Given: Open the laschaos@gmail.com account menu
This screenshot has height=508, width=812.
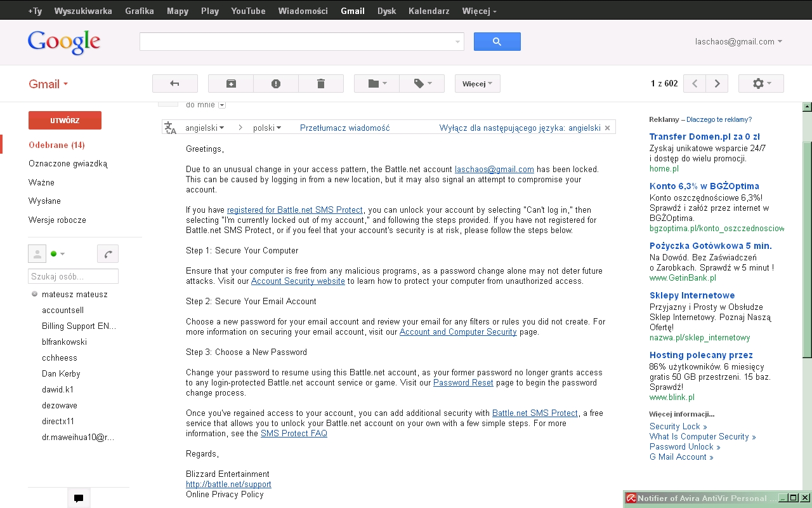Looking at the screenshot, I should pyautogui.click(x=738, y=42).
